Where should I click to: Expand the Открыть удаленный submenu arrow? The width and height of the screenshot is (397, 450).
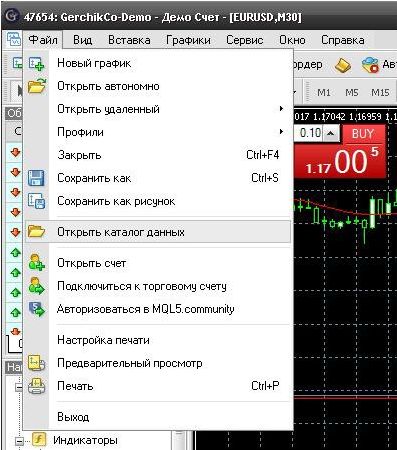pos(282,109)
